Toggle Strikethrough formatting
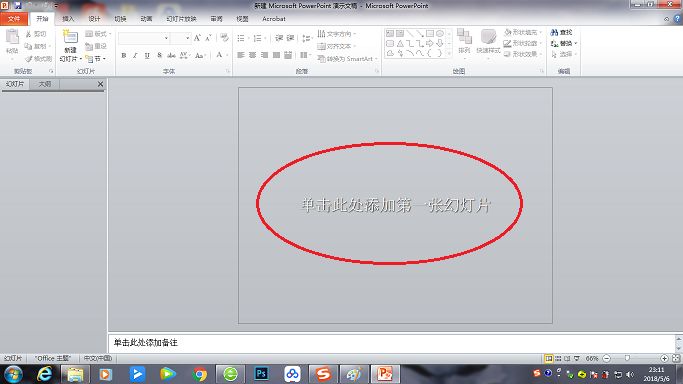This screenshot has width=683, height=384. tap(171, 55)
